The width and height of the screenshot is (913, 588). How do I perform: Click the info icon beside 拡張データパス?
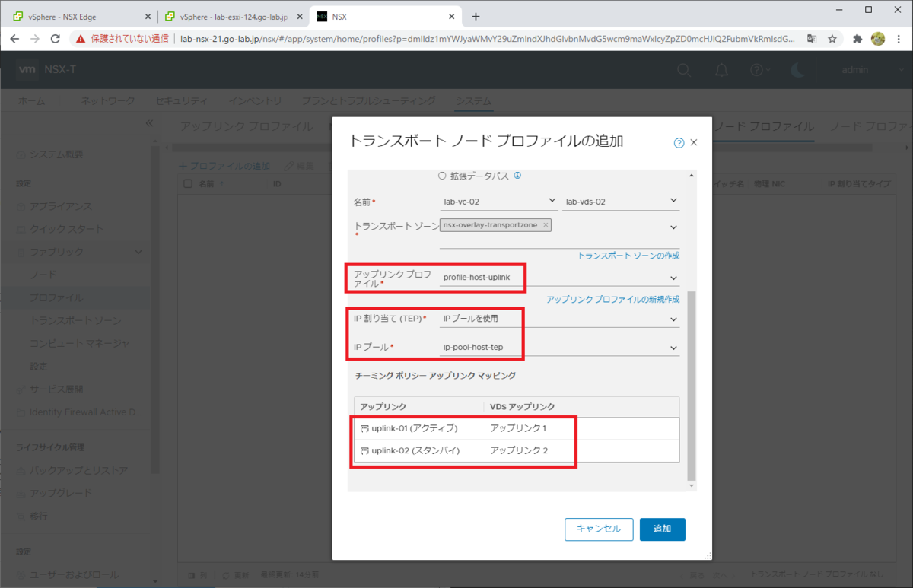click(517, 176)
